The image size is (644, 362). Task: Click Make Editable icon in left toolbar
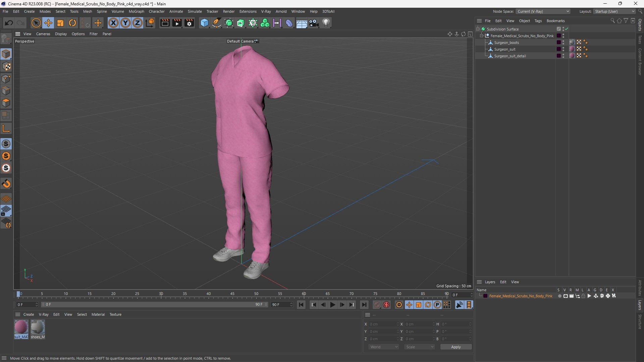pos(6,39)
